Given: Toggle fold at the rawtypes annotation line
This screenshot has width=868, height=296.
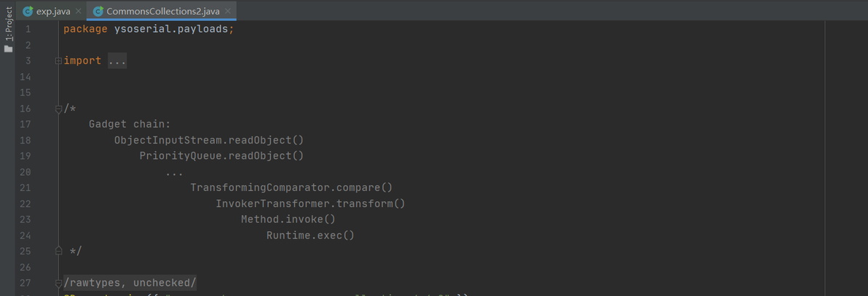Looking at the screenshot, I should [58, 283].
